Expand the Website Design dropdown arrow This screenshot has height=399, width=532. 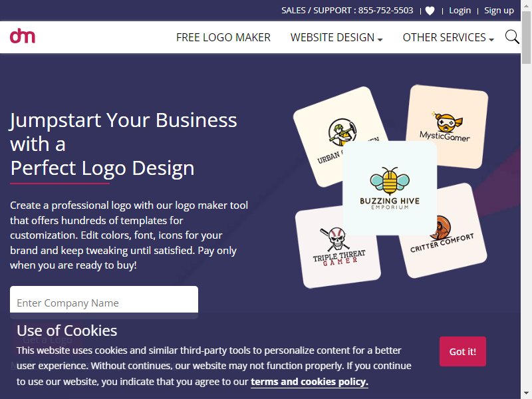[x=380, y=39]
